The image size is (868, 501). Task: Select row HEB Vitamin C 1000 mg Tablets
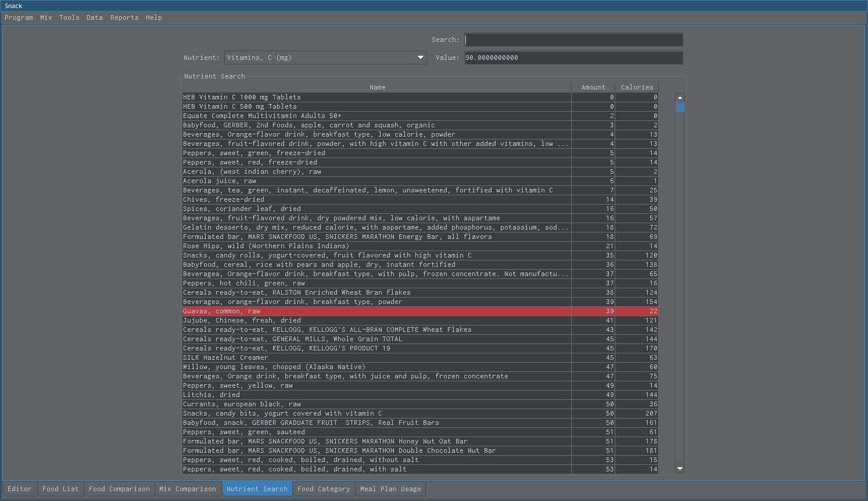[420, 97]
